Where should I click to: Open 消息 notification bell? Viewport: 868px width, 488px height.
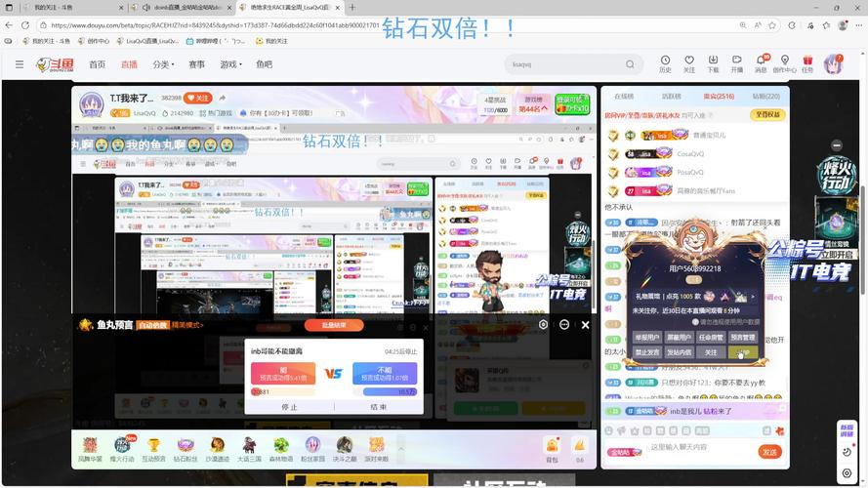(x=762, y=63)
